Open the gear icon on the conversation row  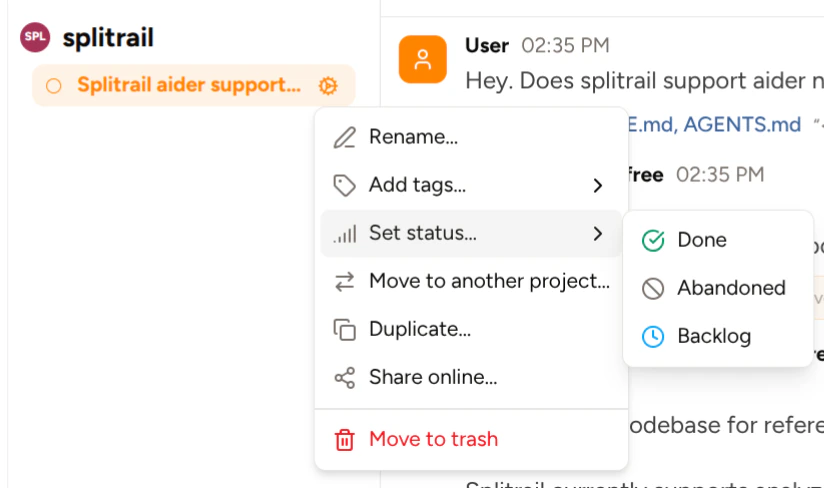click(x=328, y=86)
